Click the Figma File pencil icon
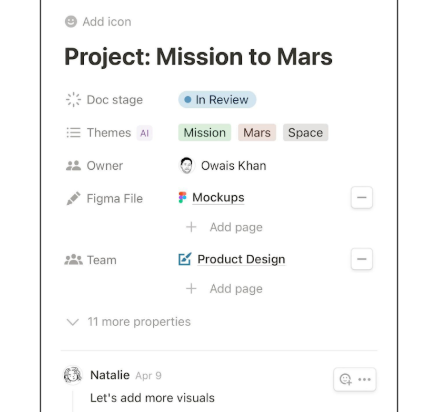This screenshot has height=412, width=439. (73, 198)
